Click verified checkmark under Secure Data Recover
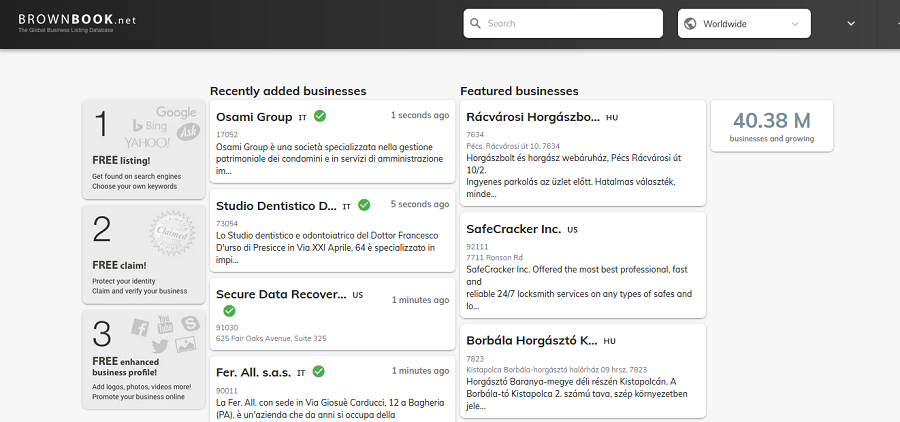 (x=229, y=311)
